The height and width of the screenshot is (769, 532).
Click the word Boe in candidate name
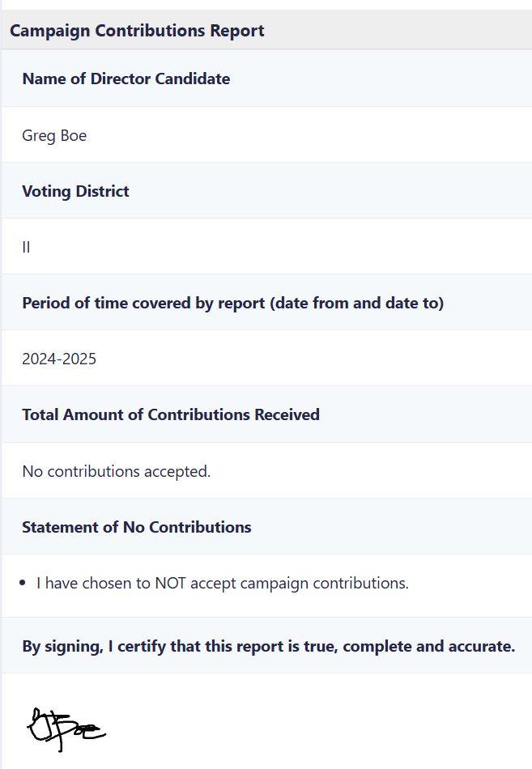pyautogui.click(x=74, y=135)
